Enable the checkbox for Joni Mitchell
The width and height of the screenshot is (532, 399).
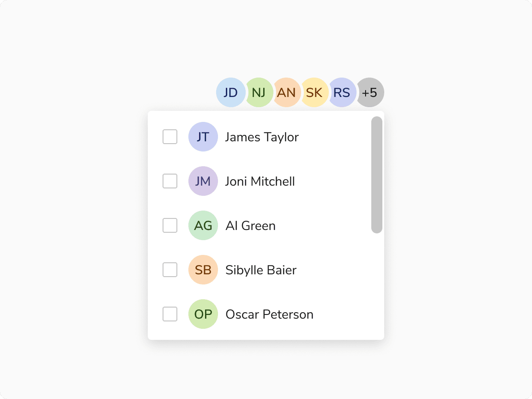tap(170, 181)
